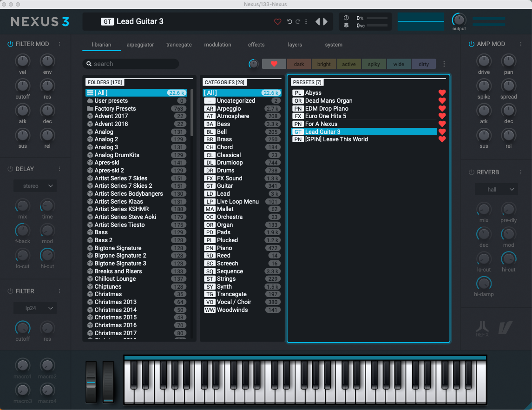This screenshot has width=532, height=410.
Task: Enable the REVERB power button
Action: point(472,172)
